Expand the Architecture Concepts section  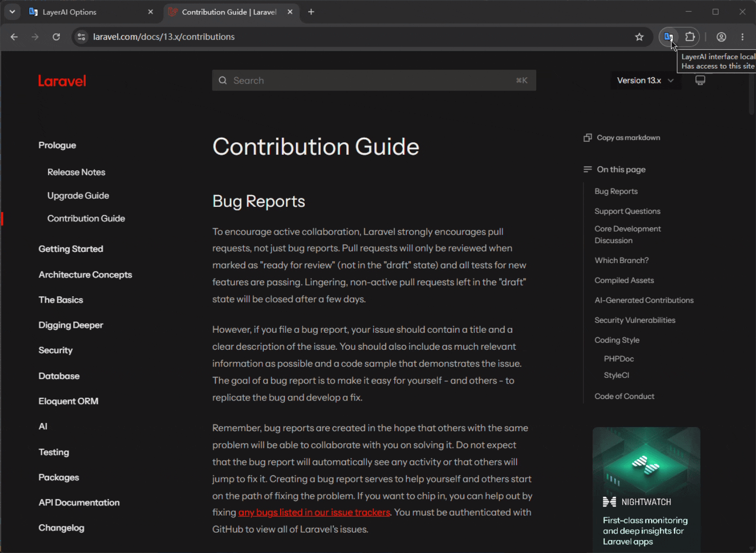tap(85, 275)
